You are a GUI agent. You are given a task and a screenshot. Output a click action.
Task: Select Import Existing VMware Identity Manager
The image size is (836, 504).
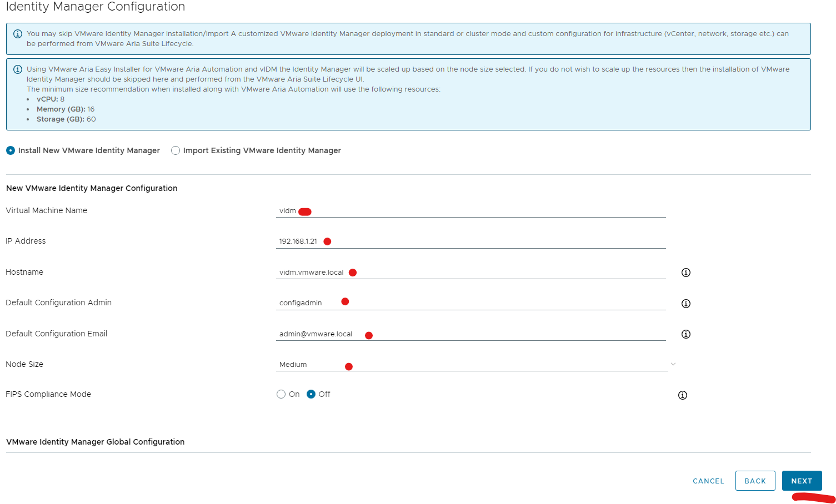click(x=176, y=150)
